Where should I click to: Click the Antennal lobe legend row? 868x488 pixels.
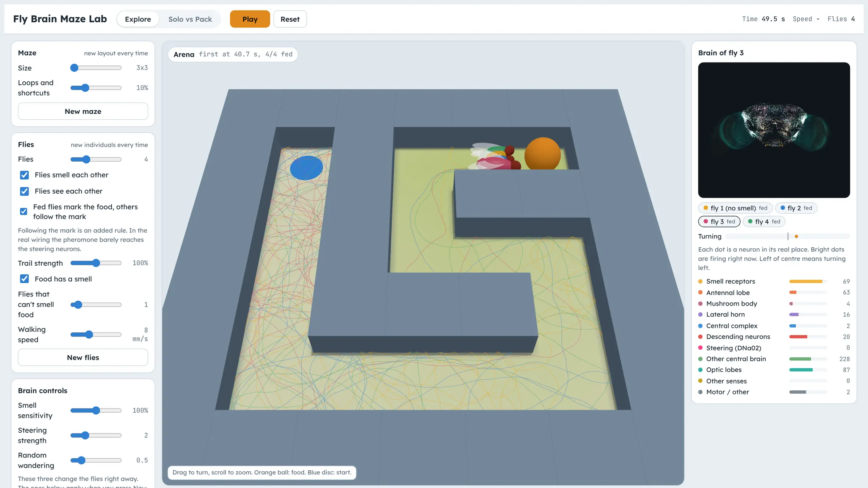point(774,292)
